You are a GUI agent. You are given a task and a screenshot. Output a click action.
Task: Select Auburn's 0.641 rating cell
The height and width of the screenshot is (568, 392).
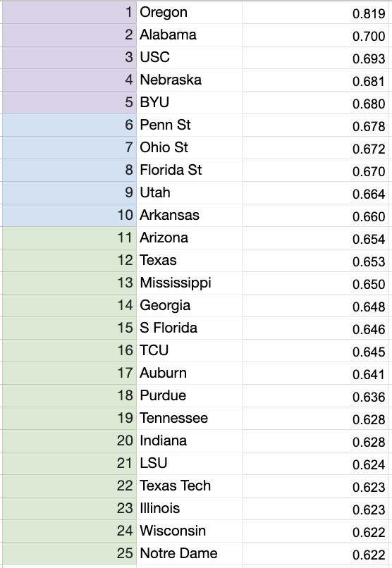(x=316, y=373)
